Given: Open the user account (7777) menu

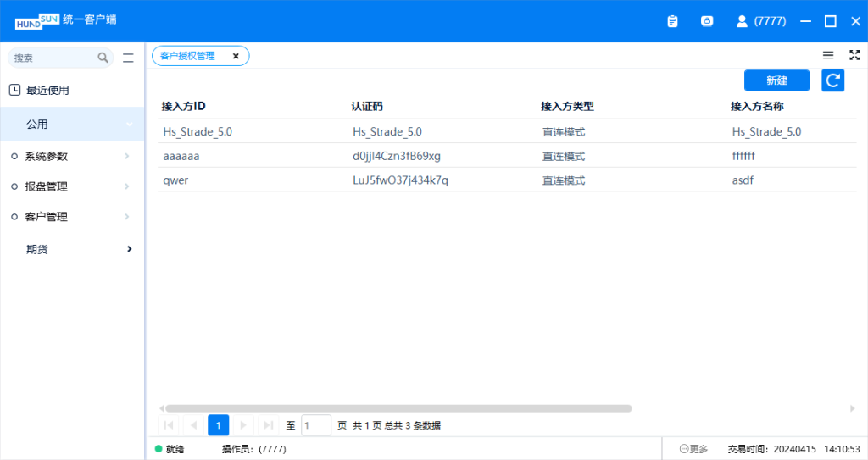Looking at the screenshot, I should [760, 21].
